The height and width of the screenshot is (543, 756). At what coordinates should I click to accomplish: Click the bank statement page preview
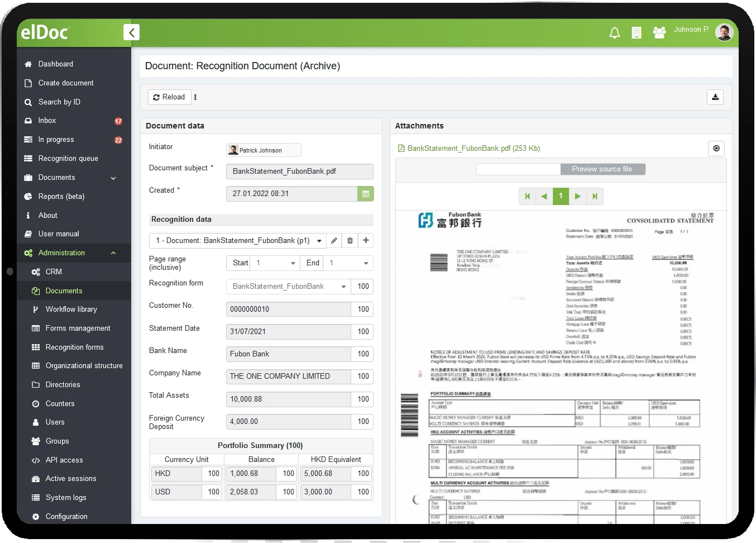coord(561,367)
